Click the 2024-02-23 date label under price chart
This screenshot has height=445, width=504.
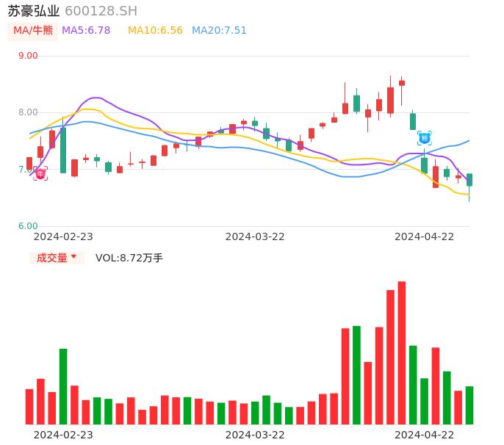pyautogui.click(x=63, y=236)
